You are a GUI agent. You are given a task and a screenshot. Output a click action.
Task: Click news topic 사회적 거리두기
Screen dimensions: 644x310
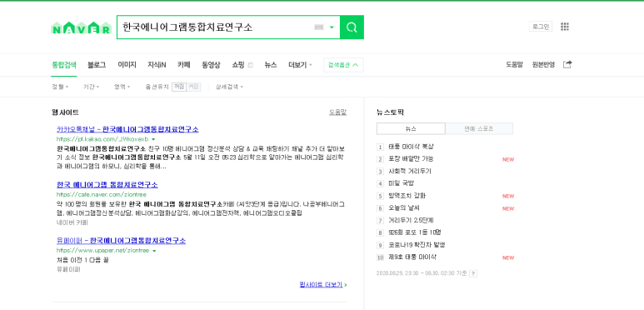coord(410,171)
